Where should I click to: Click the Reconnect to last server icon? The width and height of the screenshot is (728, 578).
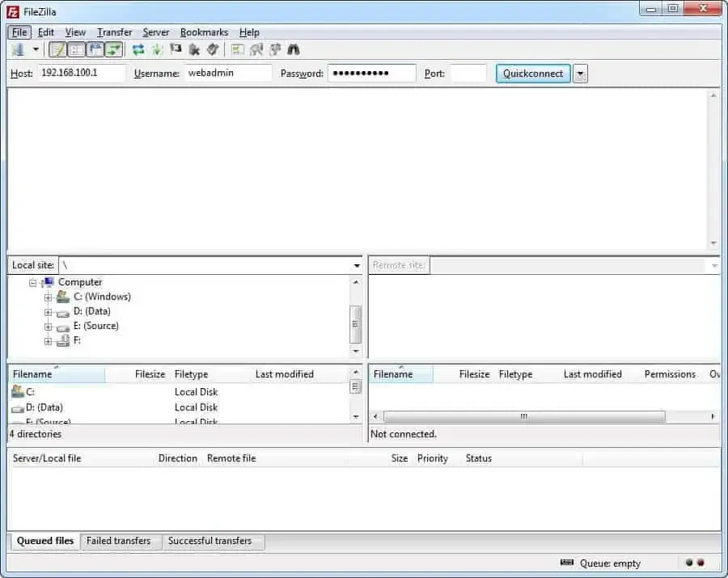tap(212, 50)
